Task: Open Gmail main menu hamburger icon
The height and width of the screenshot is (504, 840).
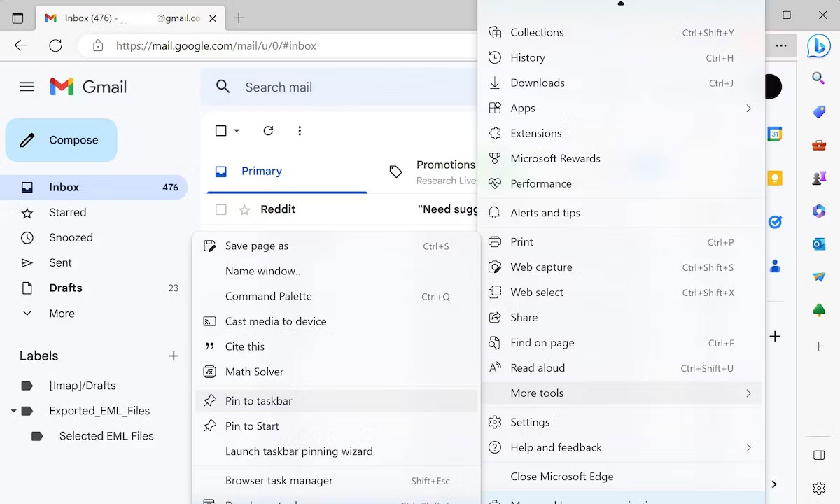Action: [27, 87]
